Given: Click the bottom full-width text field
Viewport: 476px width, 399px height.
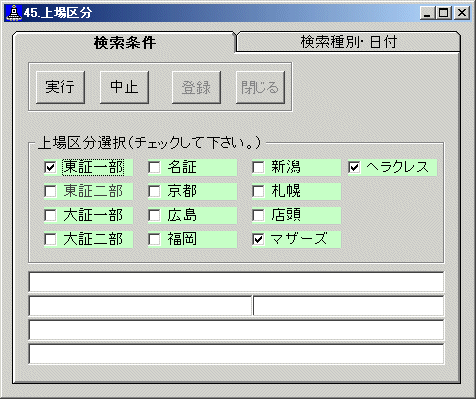Looking at the screenshot, I should tap(236, 354).
